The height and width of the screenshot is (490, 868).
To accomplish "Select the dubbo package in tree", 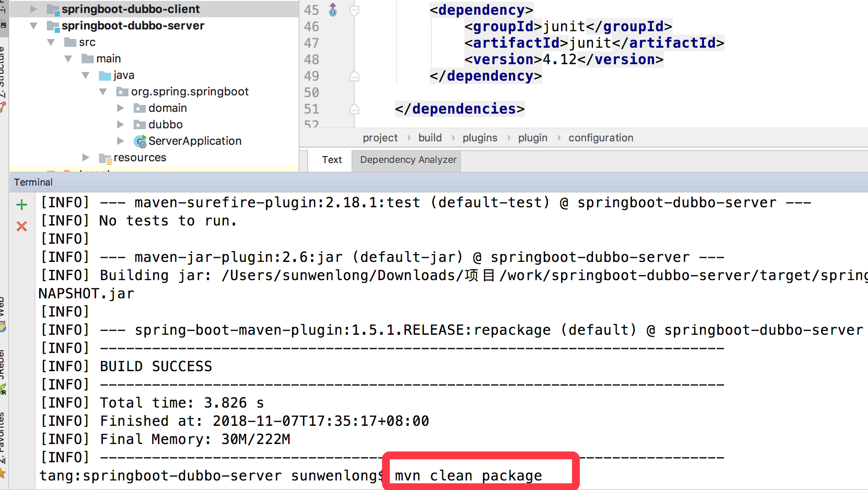I will click(x=165, y=125).
